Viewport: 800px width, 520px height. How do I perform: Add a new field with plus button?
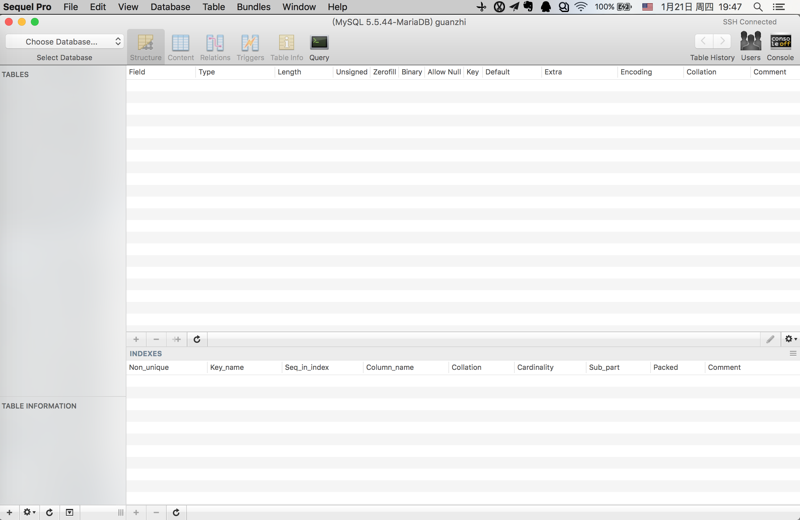(x=136, y=339)
